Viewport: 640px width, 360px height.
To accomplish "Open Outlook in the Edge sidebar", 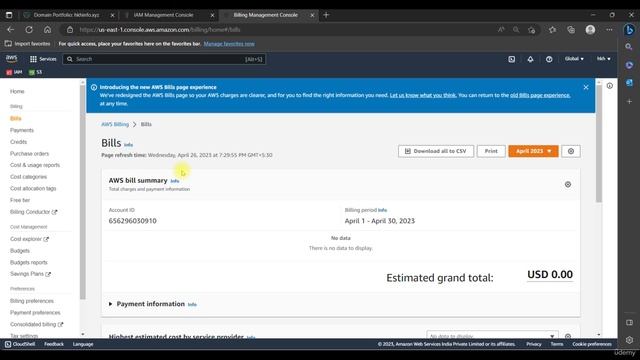I will click(629, 83).
